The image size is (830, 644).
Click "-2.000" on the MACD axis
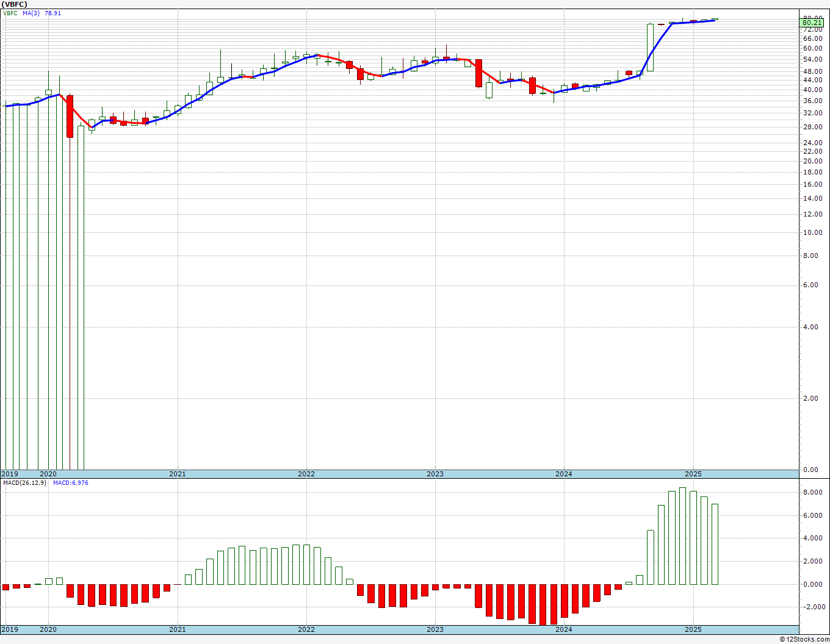815,607
